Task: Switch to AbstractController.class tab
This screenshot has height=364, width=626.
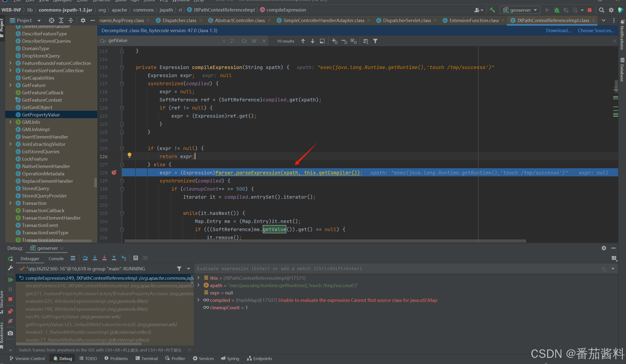Action: click(x=239, y=20)
